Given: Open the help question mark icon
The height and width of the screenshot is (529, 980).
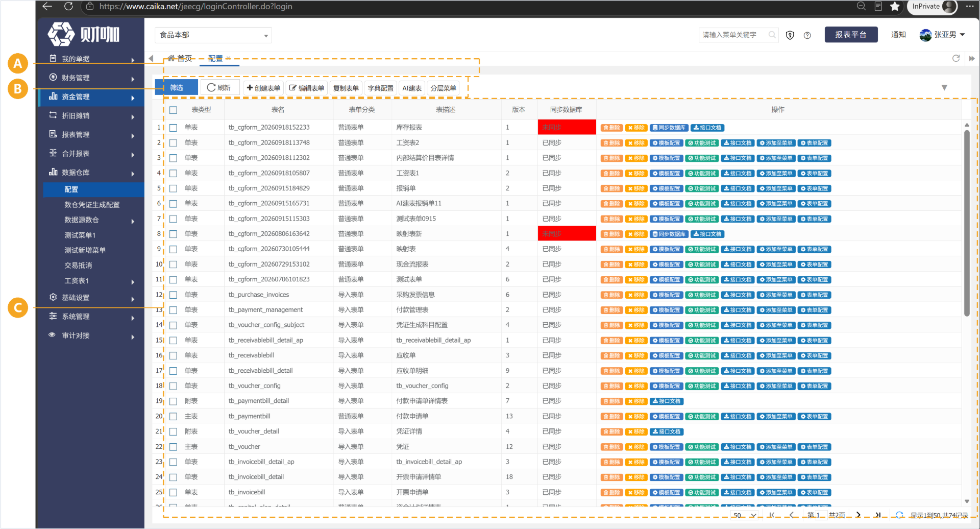Looking at the screenshot, I should 807,35.
